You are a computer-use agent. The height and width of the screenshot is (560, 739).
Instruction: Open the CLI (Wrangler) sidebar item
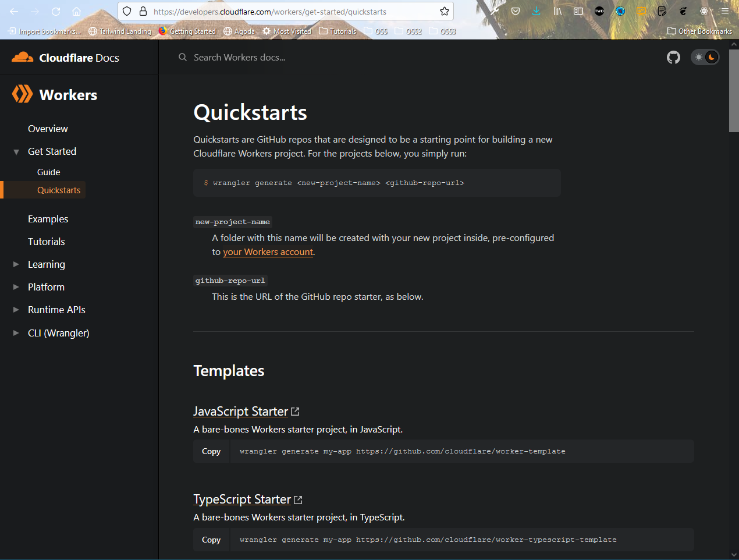point(59,333)
